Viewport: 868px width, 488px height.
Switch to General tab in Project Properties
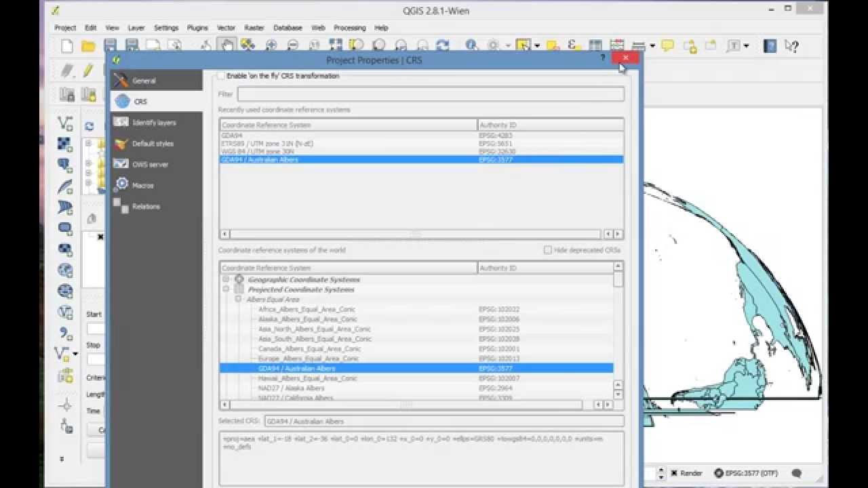[157, 80]
